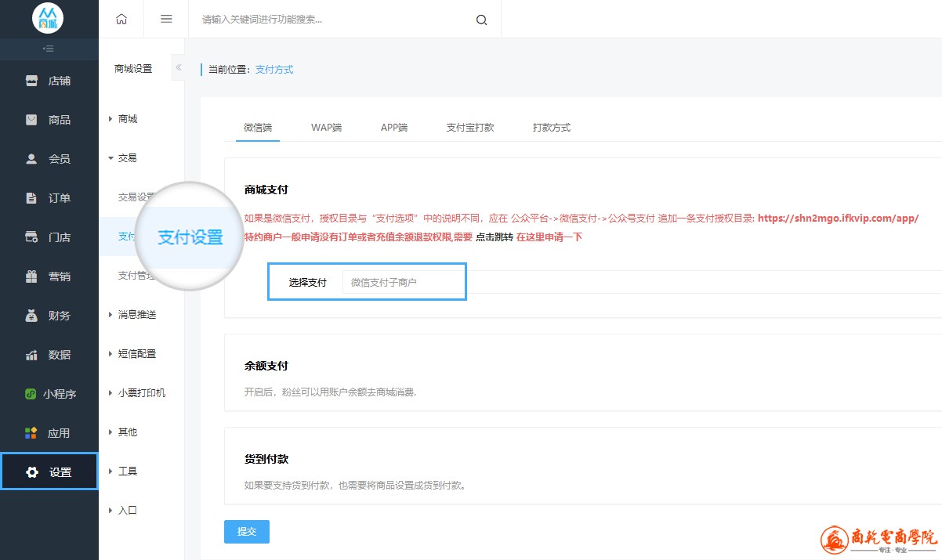The image size is (942, 560).
Task: Click the 提交 submit button
Action: tap(246, 532)
